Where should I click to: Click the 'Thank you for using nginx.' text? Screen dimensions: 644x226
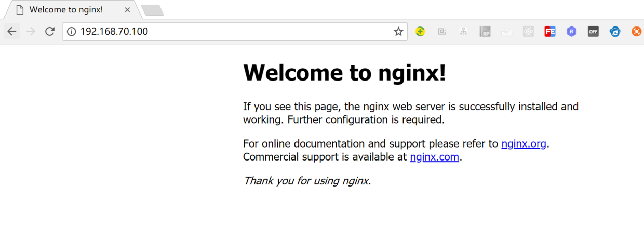307,181
